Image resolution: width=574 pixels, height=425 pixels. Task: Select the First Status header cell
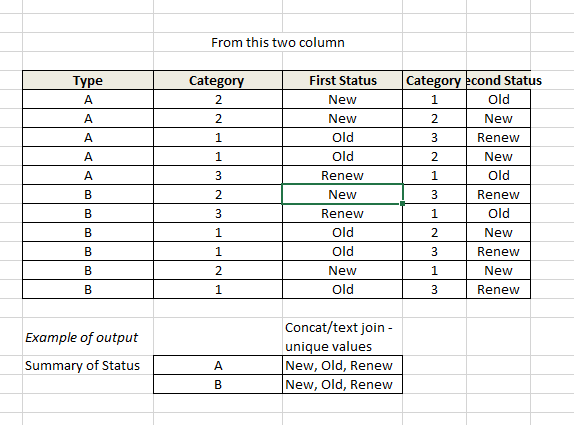click(343, 80)
